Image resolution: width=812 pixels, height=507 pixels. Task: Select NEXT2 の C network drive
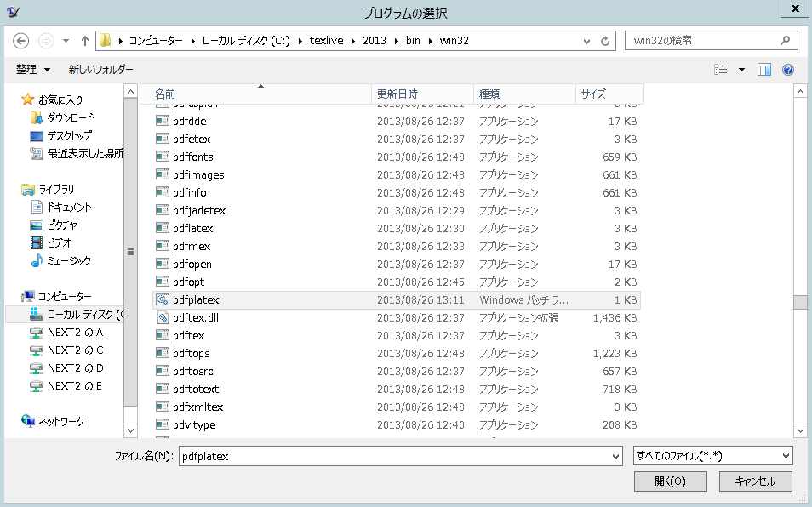click(x=75, y=350)
